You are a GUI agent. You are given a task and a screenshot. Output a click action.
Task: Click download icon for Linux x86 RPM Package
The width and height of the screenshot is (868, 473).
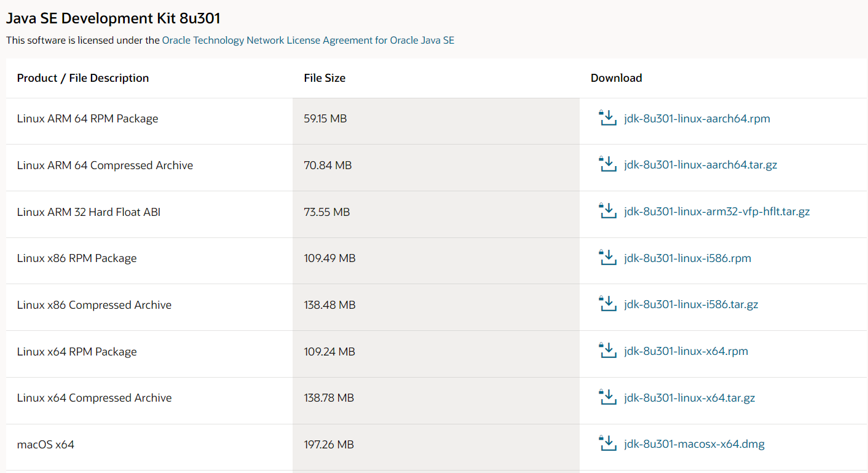tap(607, 258)
